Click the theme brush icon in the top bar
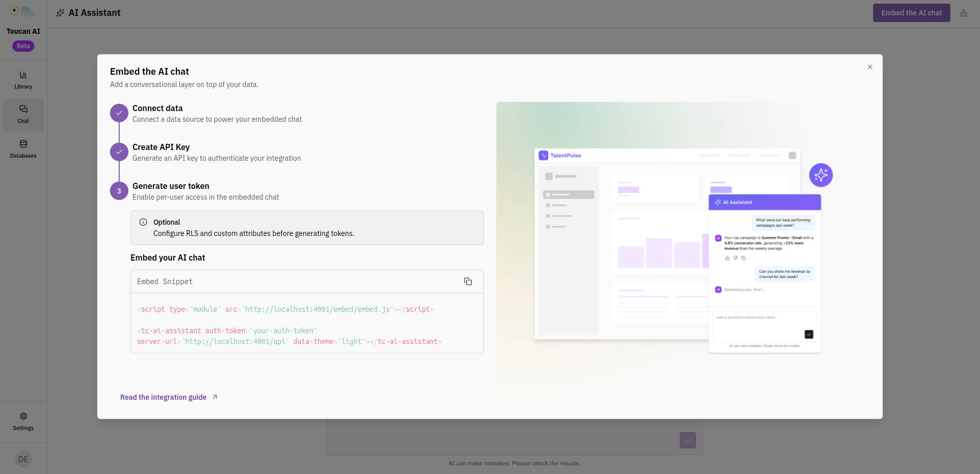Screen dimensions: 980x474 pyautogui.click(x=964, y=12)
